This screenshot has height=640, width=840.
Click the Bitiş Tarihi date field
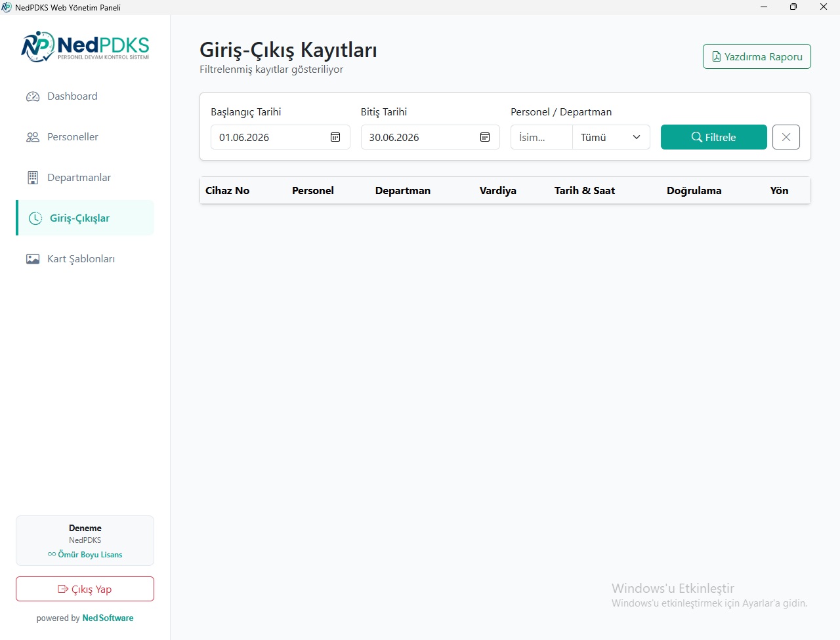[x=430, y=137]
